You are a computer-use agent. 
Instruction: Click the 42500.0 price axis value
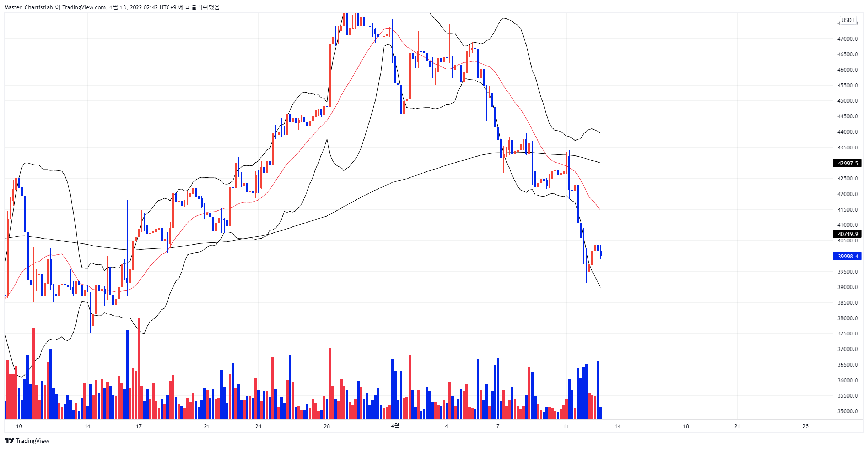847,179
